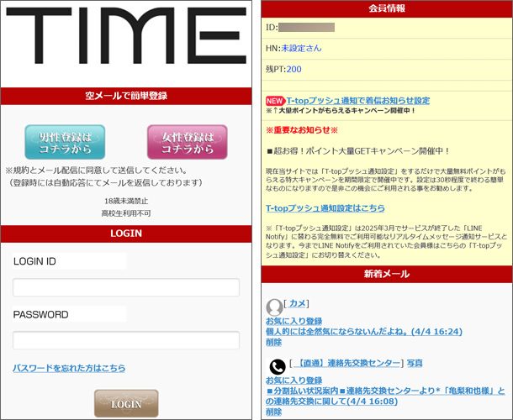Screen dimensions: 513x420
Task: Click the red NEW badge icon
Action: (275, 100)
